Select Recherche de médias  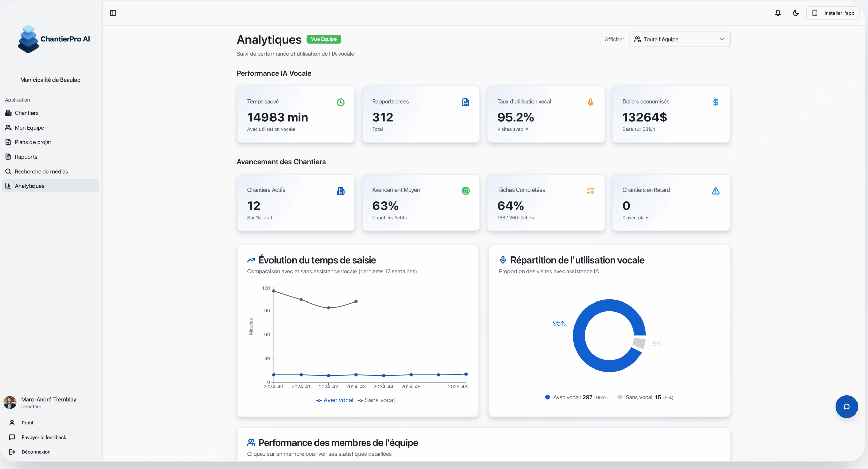[x=41, y=171]
